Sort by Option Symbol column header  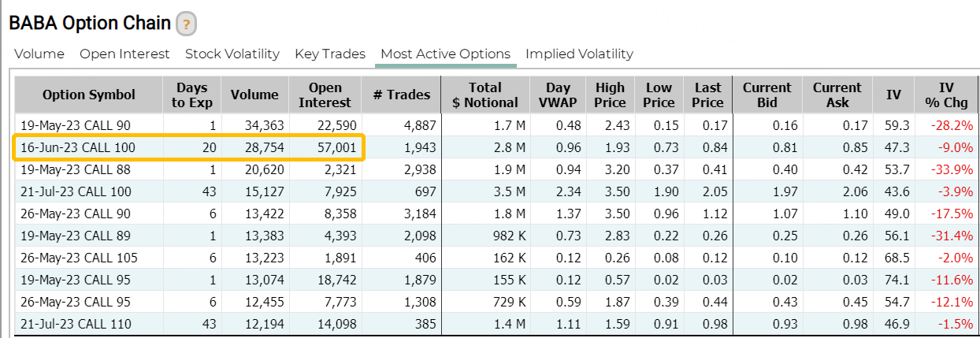click(89, 95)
